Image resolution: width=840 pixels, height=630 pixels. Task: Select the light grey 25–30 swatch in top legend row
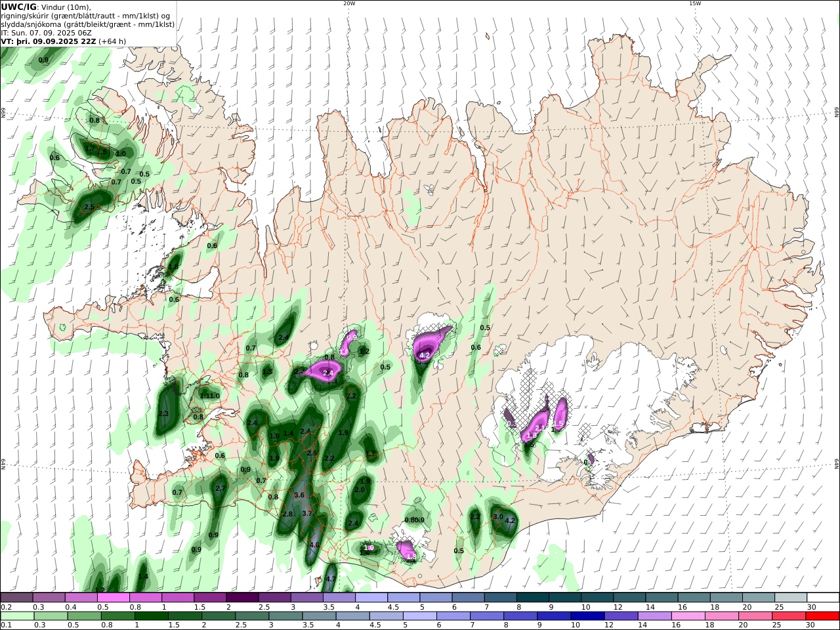click(791, 598)
